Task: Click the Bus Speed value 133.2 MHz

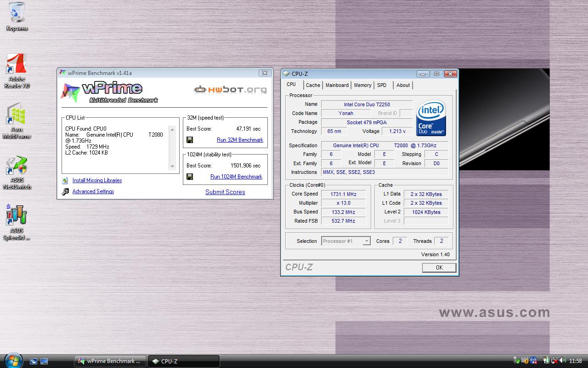Action: point(343,212)
